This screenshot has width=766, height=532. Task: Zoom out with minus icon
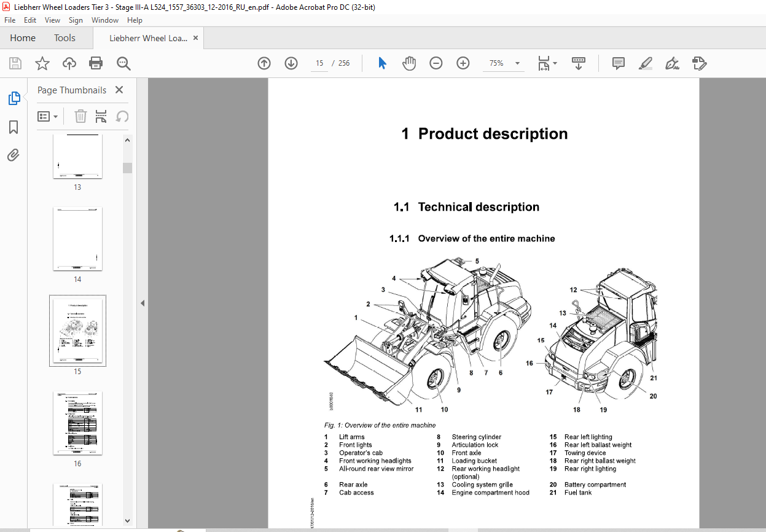tap(436, 63)
